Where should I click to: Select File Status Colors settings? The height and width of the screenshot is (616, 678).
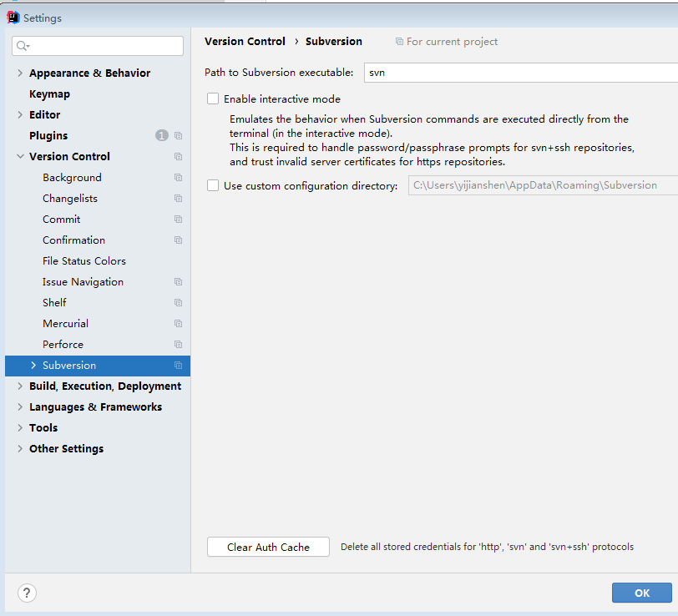(84, 261)
